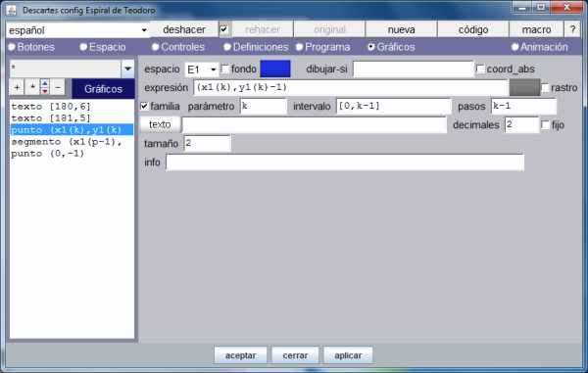Click the Java icon in title bar
The width and height of the screenshot is (588, 373).
[x=12, y=10]
